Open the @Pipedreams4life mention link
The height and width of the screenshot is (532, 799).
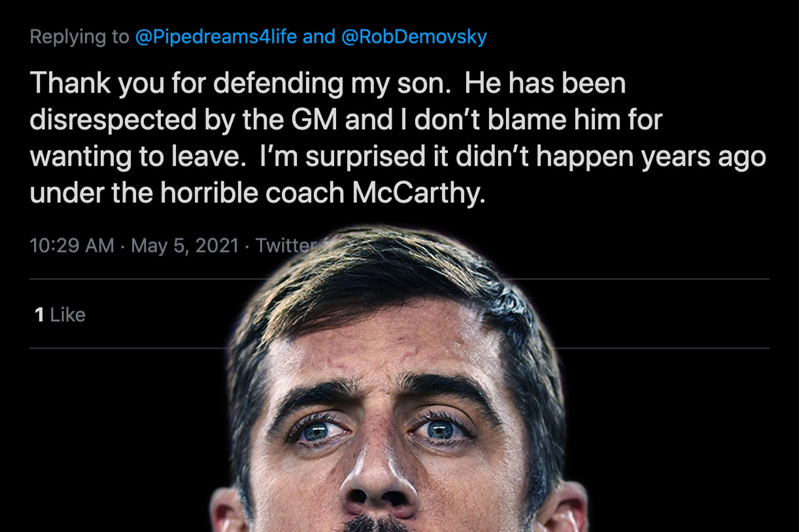216,37
